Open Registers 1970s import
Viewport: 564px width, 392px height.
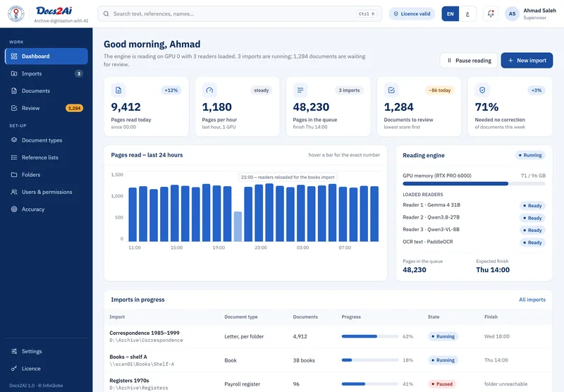click(129, 381)
